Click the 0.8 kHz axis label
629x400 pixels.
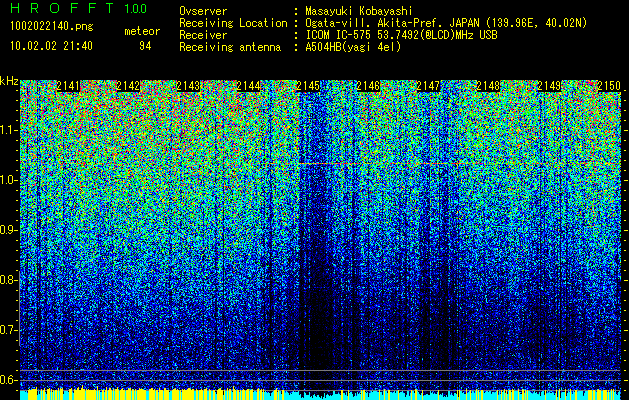point(8,280)
